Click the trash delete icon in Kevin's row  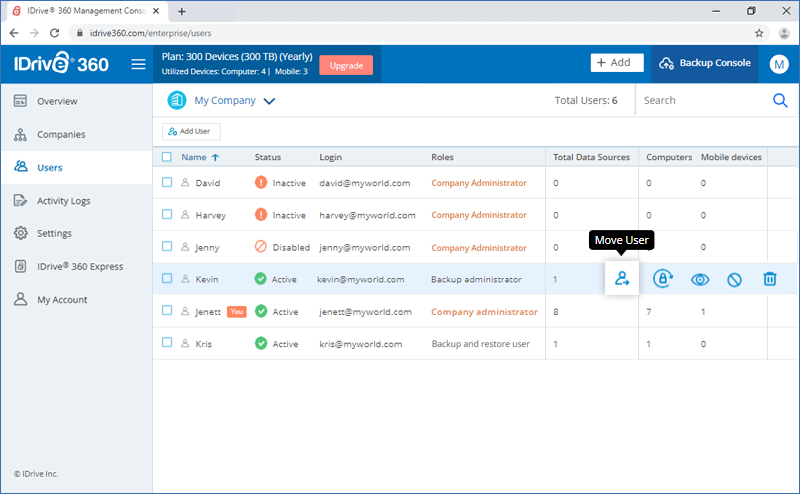click(x=770, y=279)
